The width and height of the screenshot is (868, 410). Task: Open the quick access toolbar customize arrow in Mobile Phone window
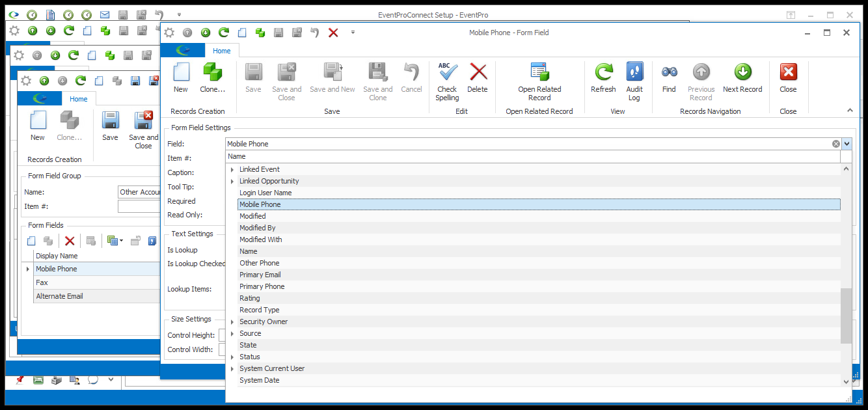click(x=353, y=33)
